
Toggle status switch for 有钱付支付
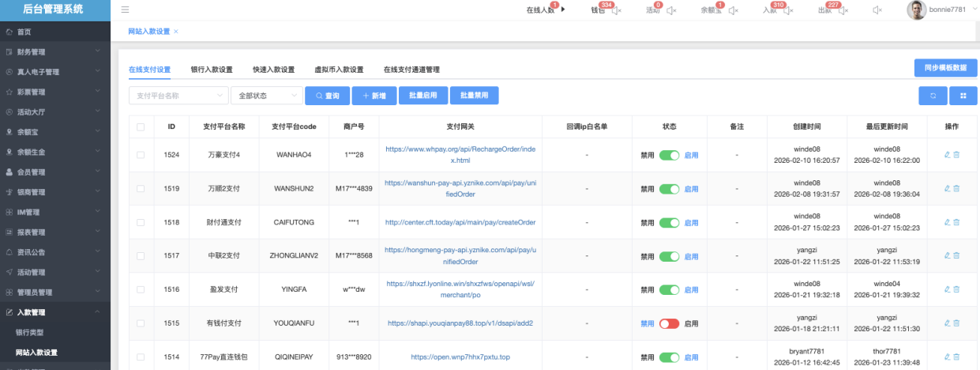[669, 323]
